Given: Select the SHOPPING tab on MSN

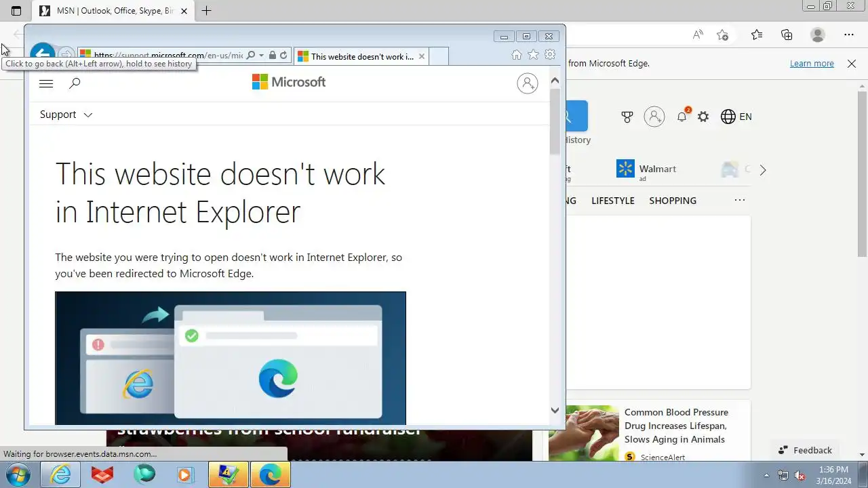Looking at the screenshot, I should (x=673, y=201).
